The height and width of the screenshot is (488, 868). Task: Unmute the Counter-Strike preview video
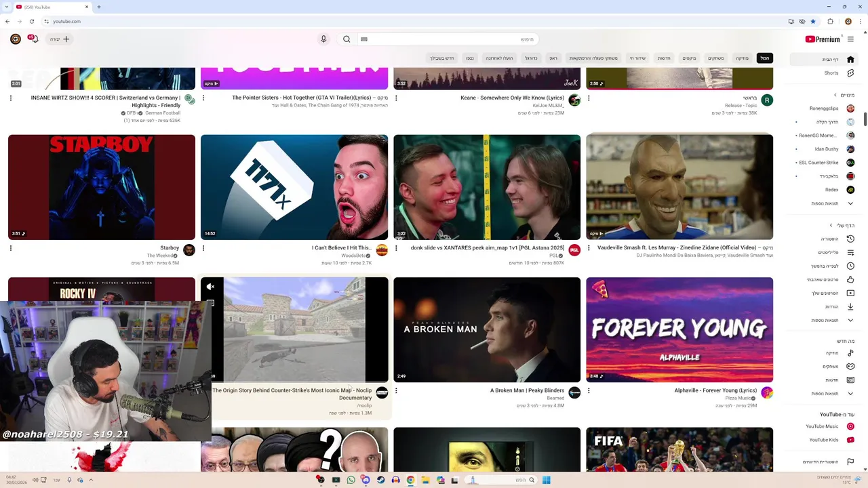(210, 287)
